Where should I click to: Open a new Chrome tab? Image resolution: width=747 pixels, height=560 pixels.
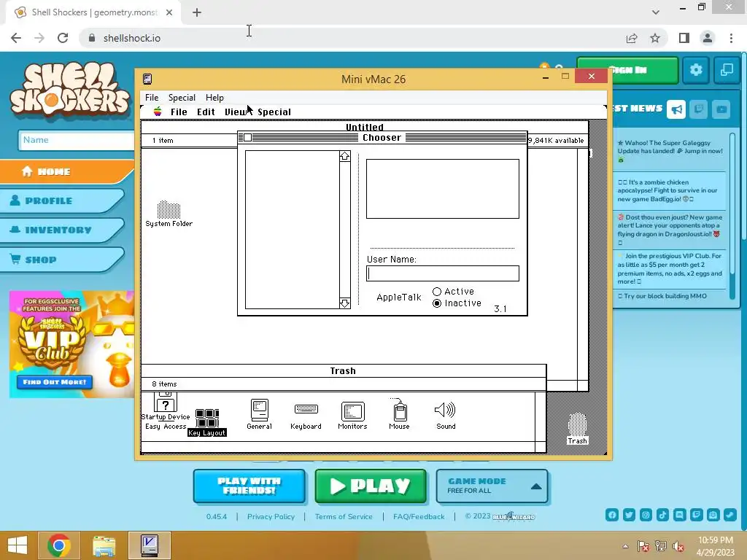[x=197, y=12]
